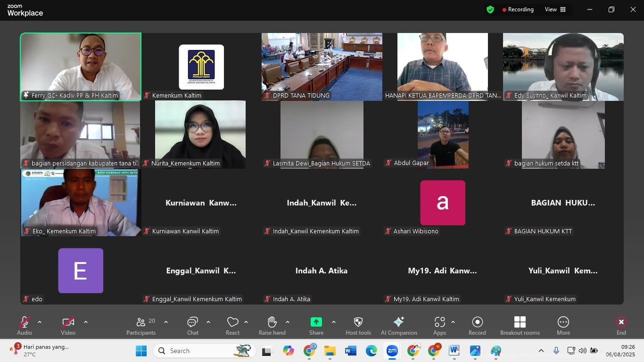Open Microsoft Edge from the taskbar
Screen dimensions: 644x362
click(x=371, y=351)
